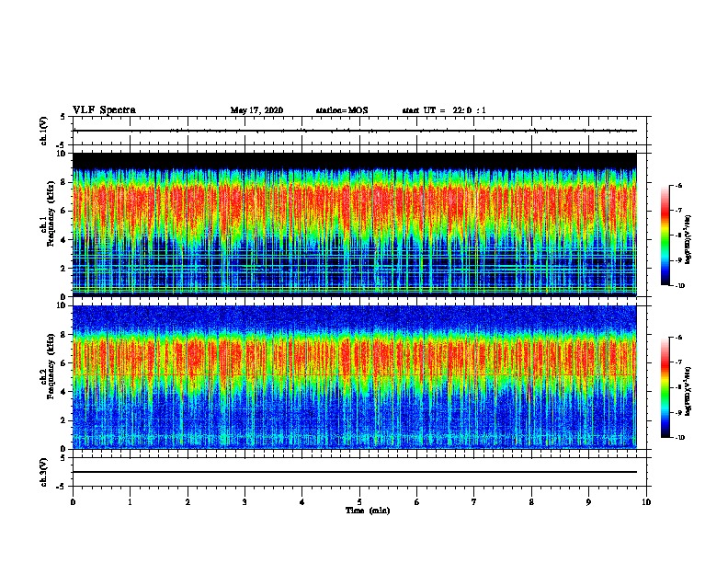Click the ch.3 voltage waveform trace
The height and width of the screenshot is (563, 728).
[x=355, y=472]
